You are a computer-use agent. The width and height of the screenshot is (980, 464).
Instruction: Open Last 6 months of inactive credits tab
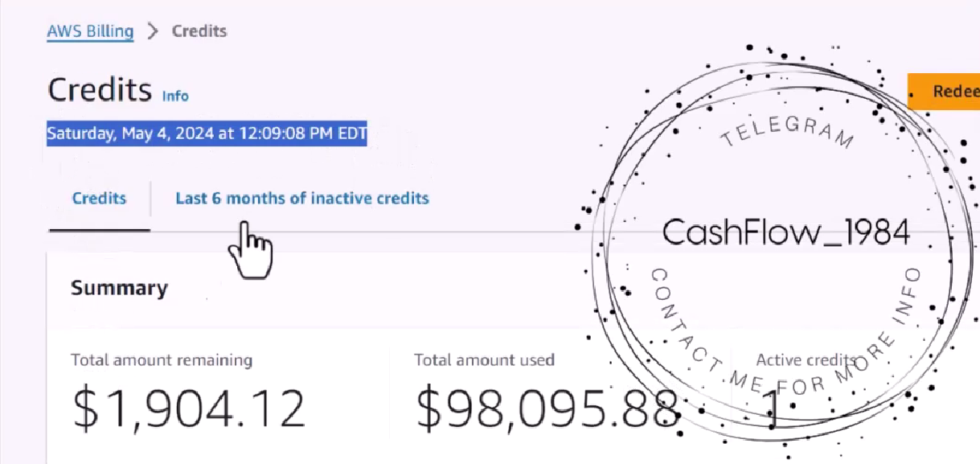point(302,198)
